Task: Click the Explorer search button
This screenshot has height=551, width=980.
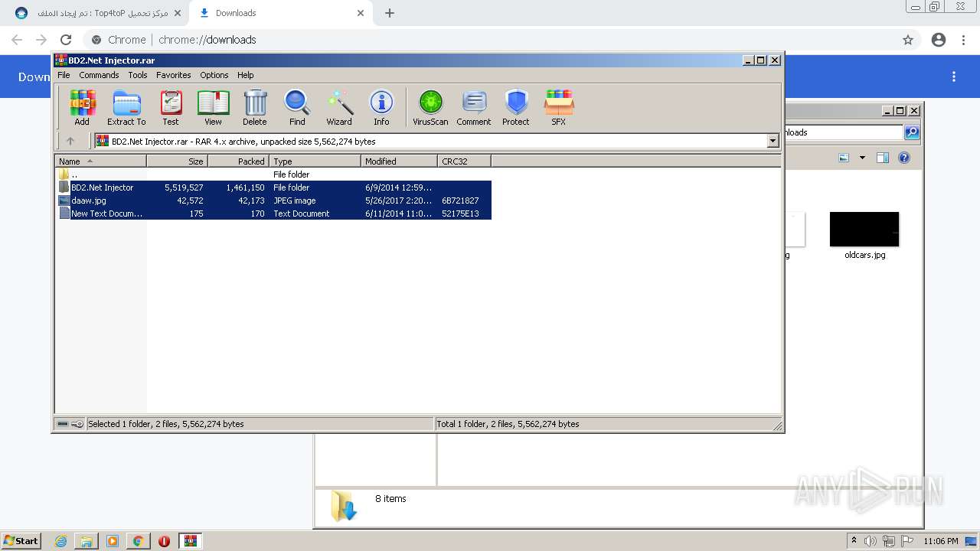Action: tap(911, 132)
